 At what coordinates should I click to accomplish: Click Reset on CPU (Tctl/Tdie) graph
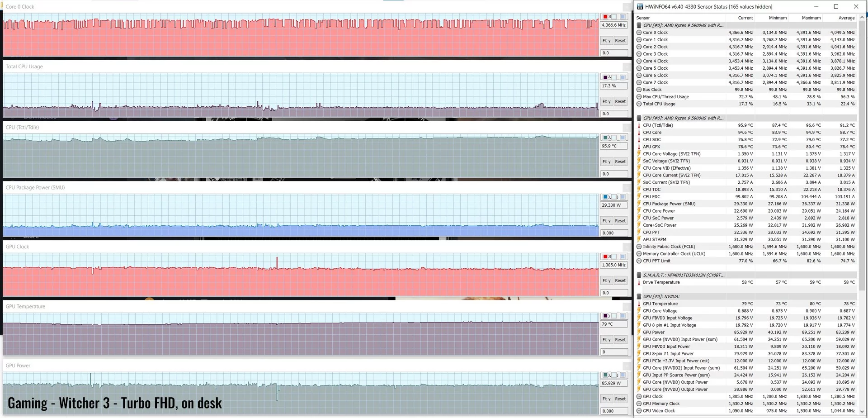[620, 161]
